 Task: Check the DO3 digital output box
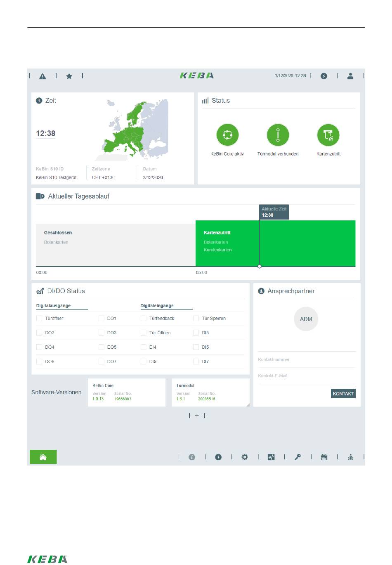pyautogui.click(x=102, y=333)
